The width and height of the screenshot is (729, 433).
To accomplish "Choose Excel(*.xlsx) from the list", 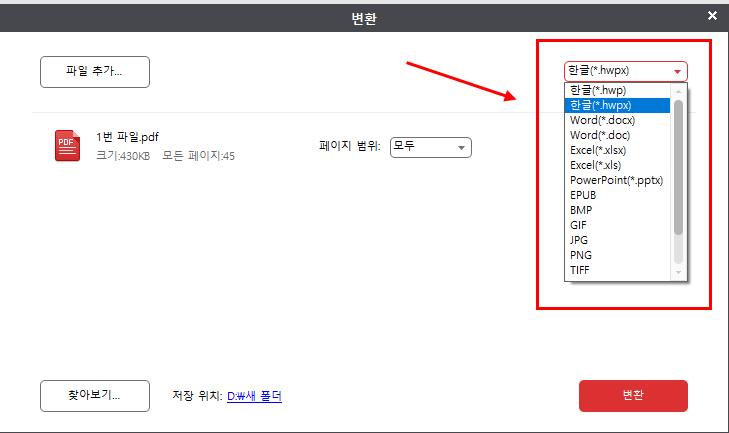I will click(617, 150).
